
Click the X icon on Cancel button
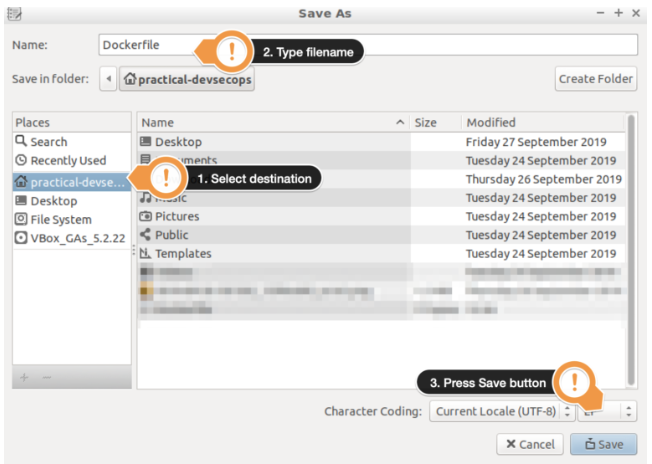click(x=511, y=444)
